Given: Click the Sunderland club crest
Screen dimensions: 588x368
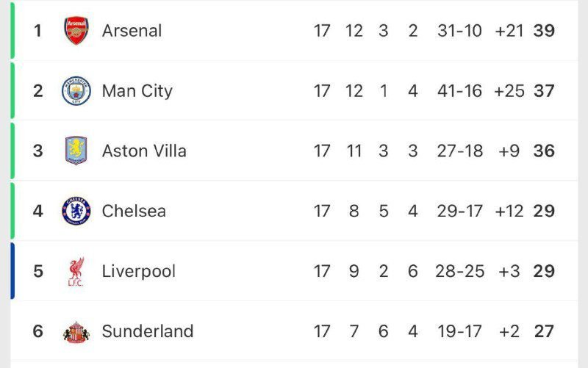Looking at the screenshot, I should pyautogui.click(x=76, y=331).
